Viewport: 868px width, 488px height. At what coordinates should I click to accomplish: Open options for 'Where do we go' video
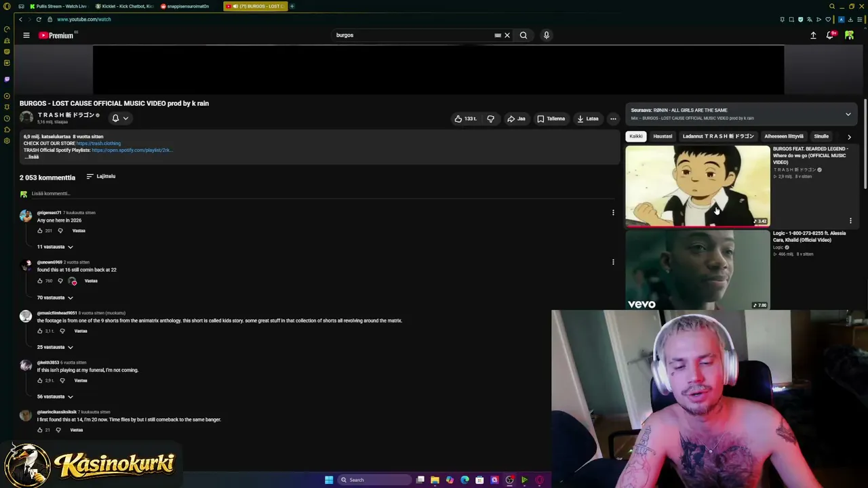coord(850,221)
